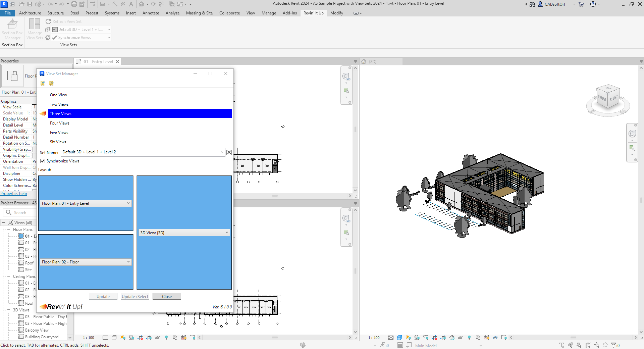Collapse the Ceiling Plans tree node
This screenshot has height=349, width=644.
pyautogui.click(x=9, y=277)
